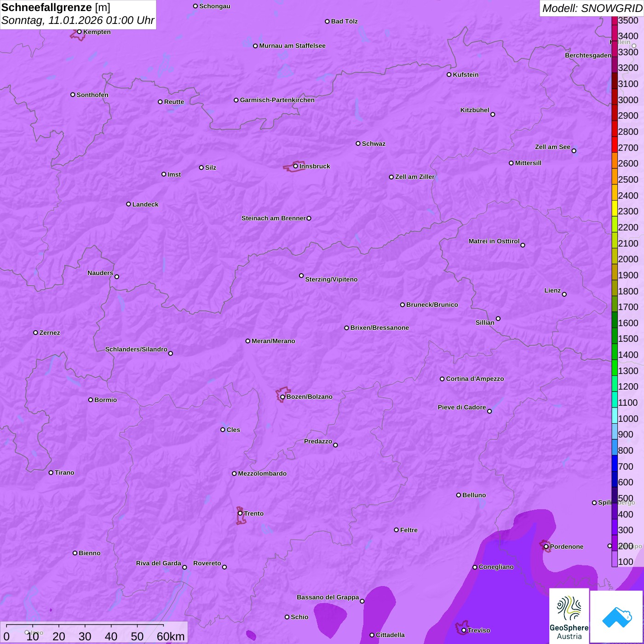Click the Pieve di Cadore label
The height and width of the screenshot is (644, 644).
pyautogui.click(x=462, y=407)
